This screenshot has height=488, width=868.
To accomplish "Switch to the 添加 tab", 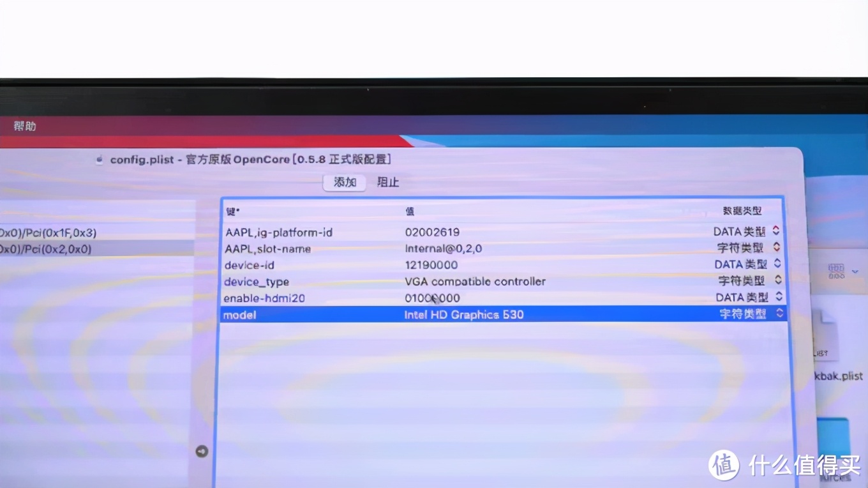I will coord(345,182).
